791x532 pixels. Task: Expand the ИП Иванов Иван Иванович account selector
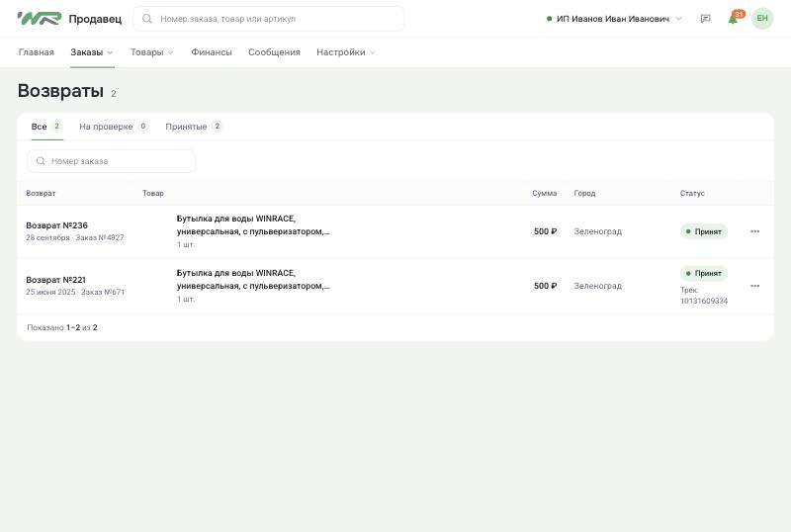(614, 19)
